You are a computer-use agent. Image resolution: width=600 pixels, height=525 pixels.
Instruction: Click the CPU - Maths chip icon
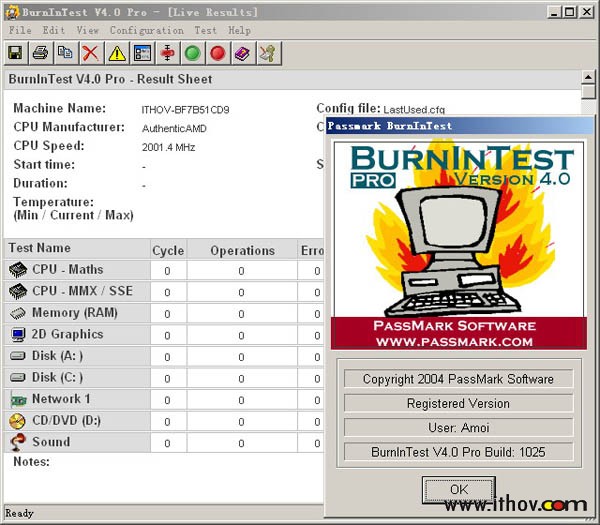(18, 270)
